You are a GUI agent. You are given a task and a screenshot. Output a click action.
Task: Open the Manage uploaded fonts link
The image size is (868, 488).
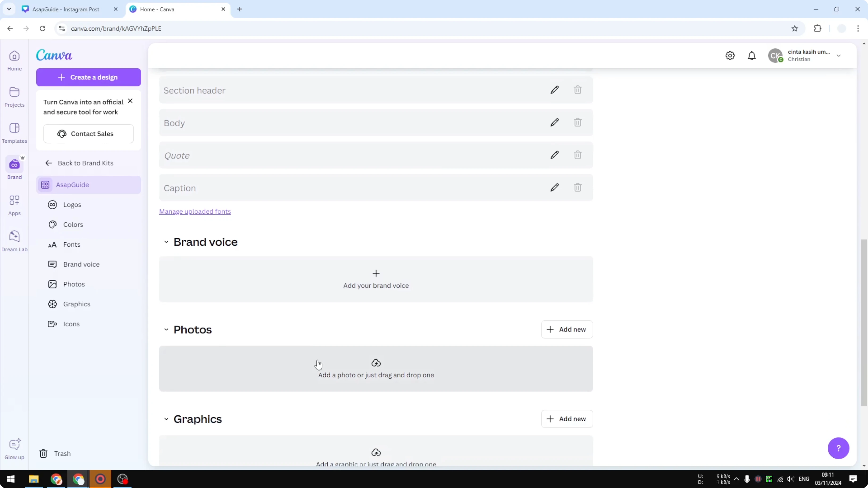point(195,211)
